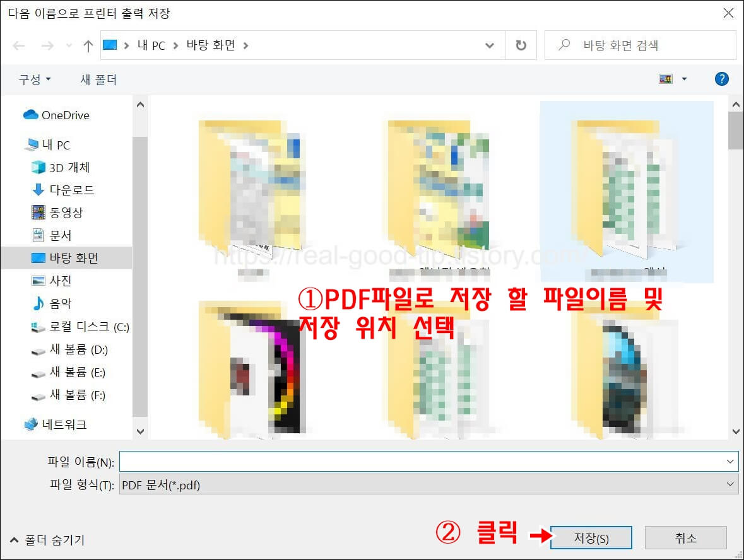Select OneDrive in navigation pane
744x560 pixels.
pos(66,115)
